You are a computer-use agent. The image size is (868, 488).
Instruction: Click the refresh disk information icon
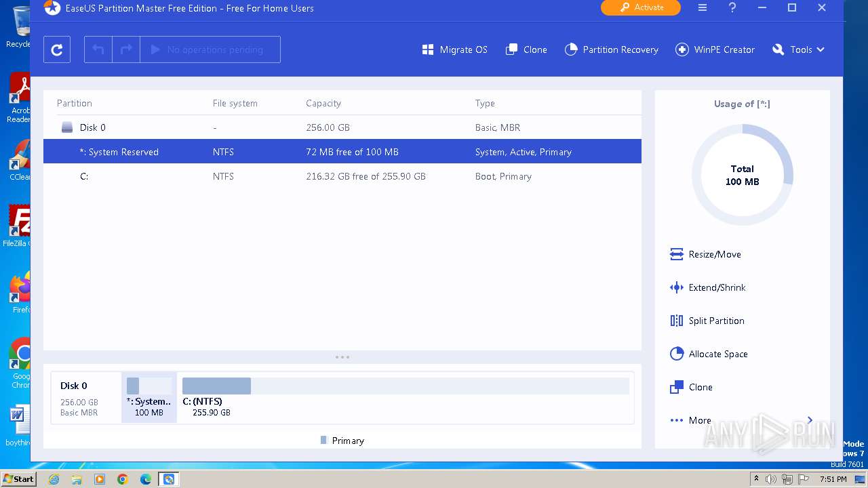pyautogui.click(x=57, y=49)
